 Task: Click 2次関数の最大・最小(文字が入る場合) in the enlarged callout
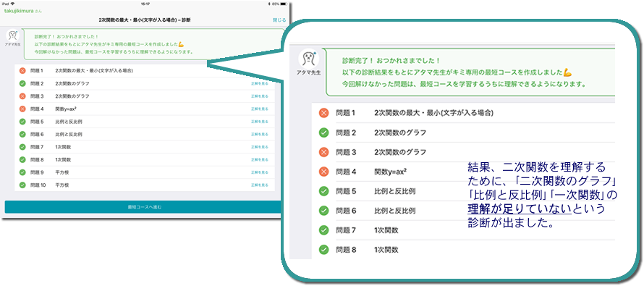point(434,113)
